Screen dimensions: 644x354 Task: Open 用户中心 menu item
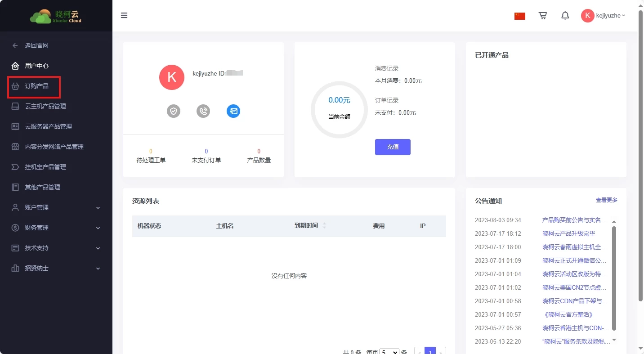click(36, 66)
